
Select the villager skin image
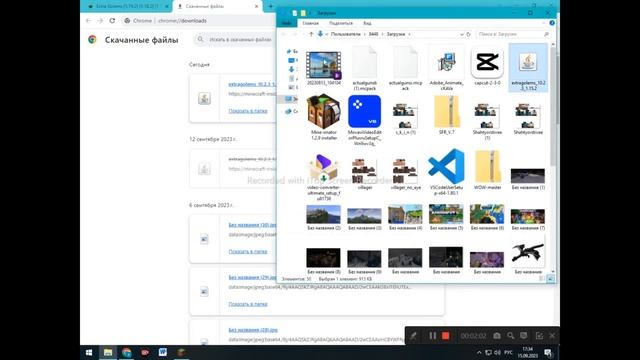(x=364, y=173)
